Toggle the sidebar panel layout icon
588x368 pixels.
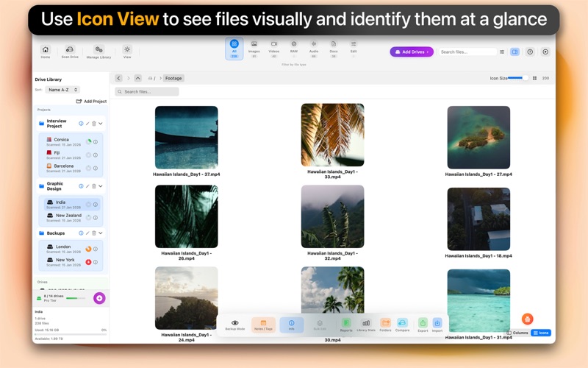pos(515,52)
